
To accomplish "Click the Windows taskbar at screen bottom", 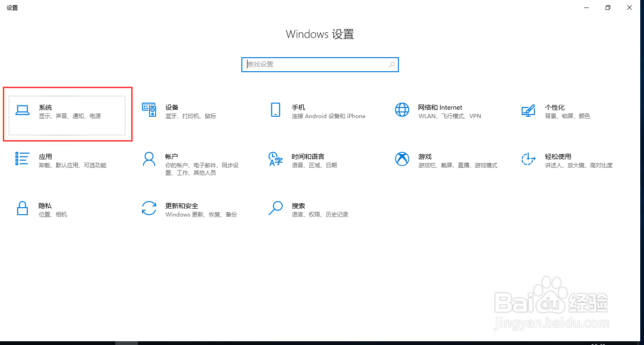I will (322, 342).
